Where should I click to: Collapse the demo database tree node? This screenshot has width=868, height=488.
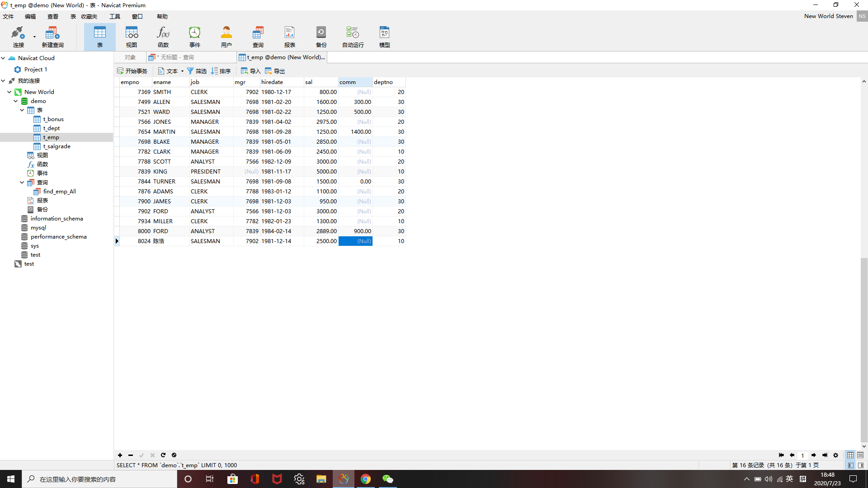point(16,101)
